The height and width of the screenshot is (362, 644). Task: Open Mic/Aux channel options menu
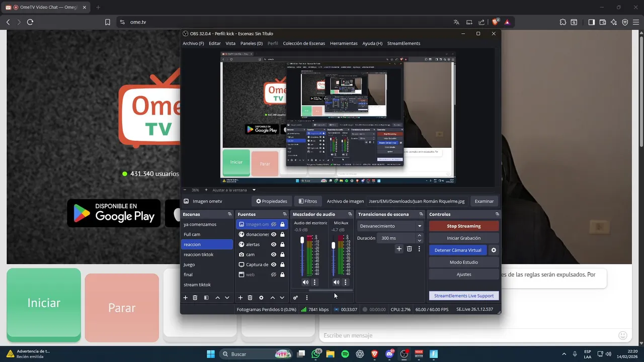(x=345, y=283)
